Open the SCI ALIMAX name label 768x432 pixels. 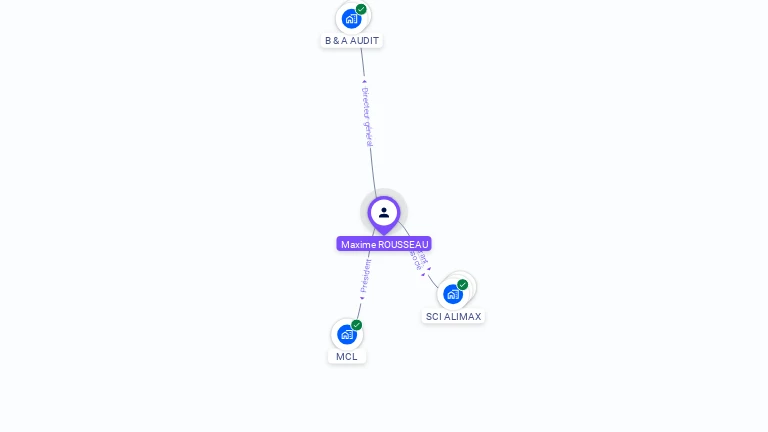[x=453, y=316]
